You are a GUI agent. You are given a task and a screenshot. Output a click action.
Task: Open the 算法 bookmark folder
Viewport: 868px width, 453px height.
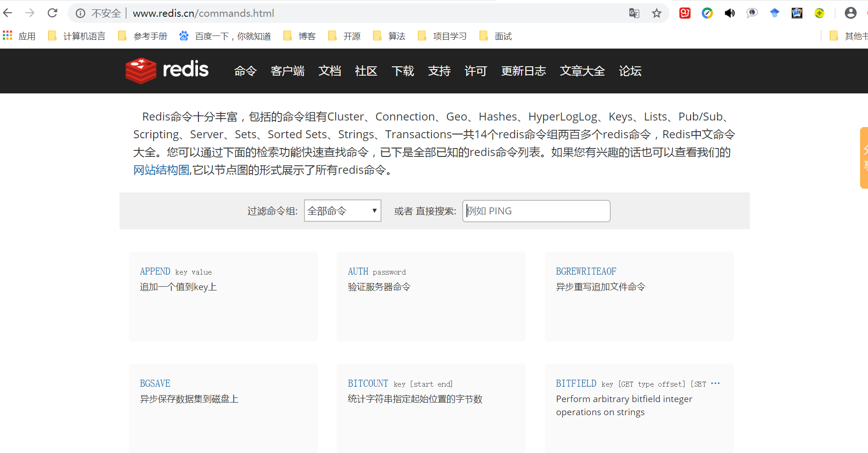[389, 36]
